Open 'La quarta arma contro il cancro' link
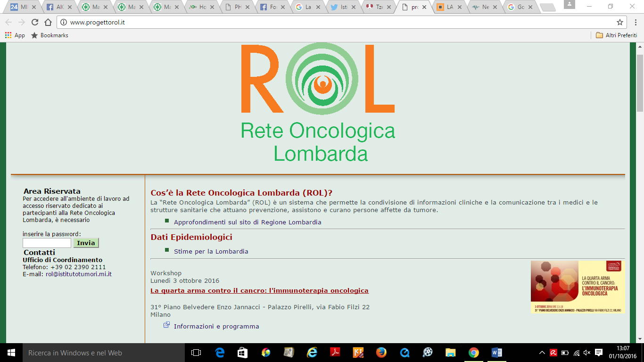Screen dimensions: 644x362 tap(259, 290)
